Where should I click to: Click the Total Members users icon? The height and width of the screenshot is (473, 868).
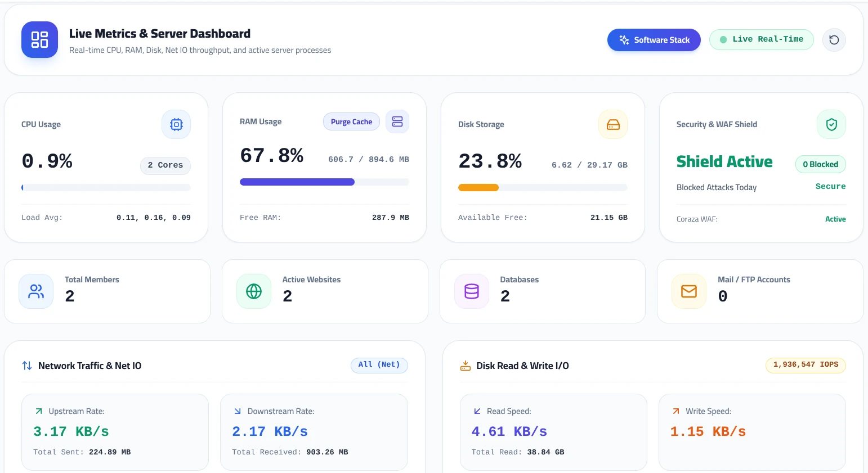tap(36, 291)
